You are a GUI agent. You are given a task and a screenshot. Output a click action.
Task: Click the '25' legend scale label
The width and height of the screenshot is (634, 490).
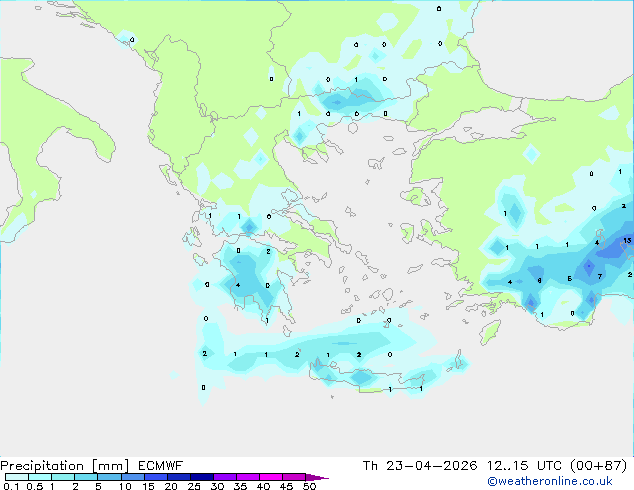pyautogui.click(x=194, y=486)
